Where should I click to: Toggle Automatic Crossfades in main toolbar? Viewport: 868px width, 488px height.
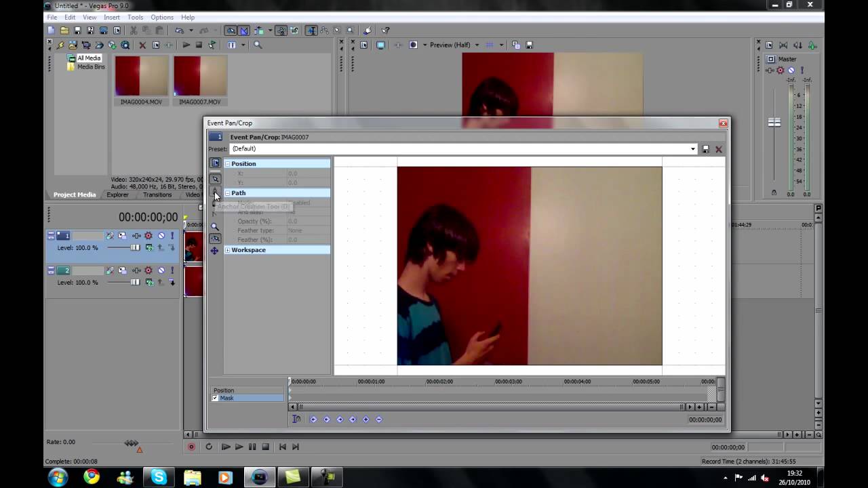point(244,30)
